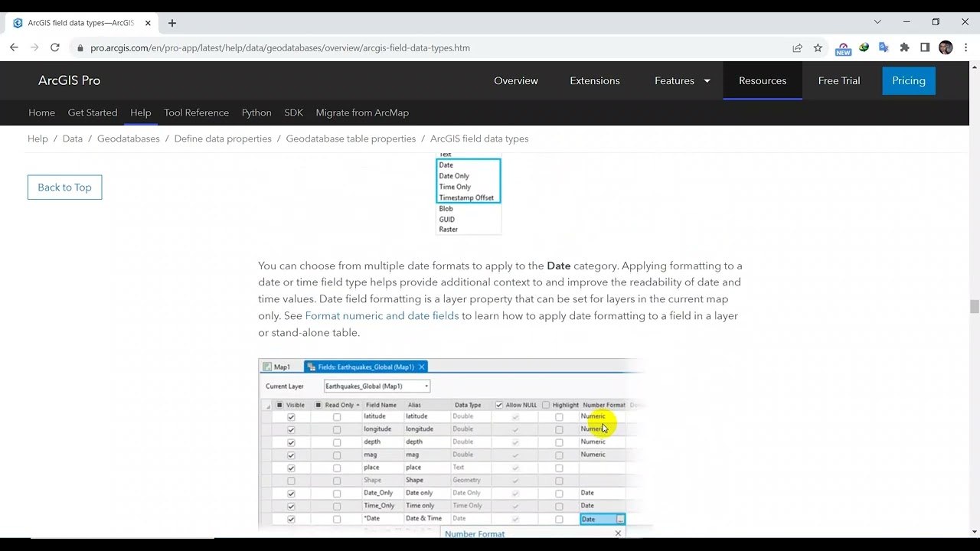Open the Overview page
Screen dimensions: 980x551
pos(516,80)
